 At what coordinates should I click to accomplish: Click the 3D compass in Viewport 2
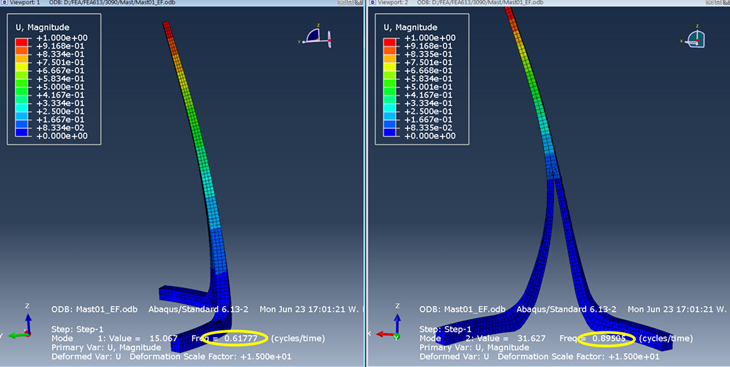pyautogui.click(x=694, y=38)
